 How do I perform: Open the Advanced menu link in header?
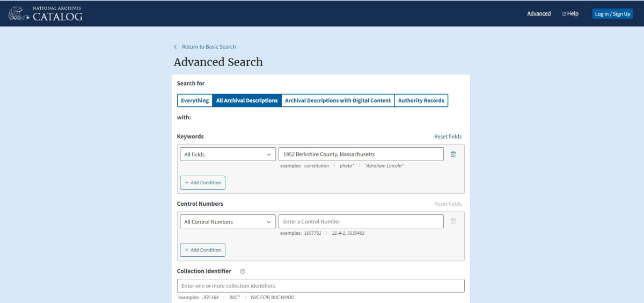coord(539,13)
